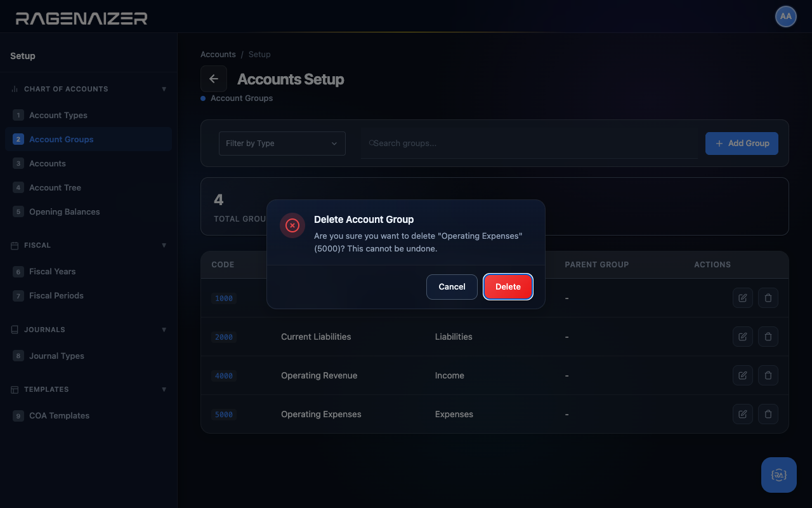Click the Setup sidebar heading

23,56
